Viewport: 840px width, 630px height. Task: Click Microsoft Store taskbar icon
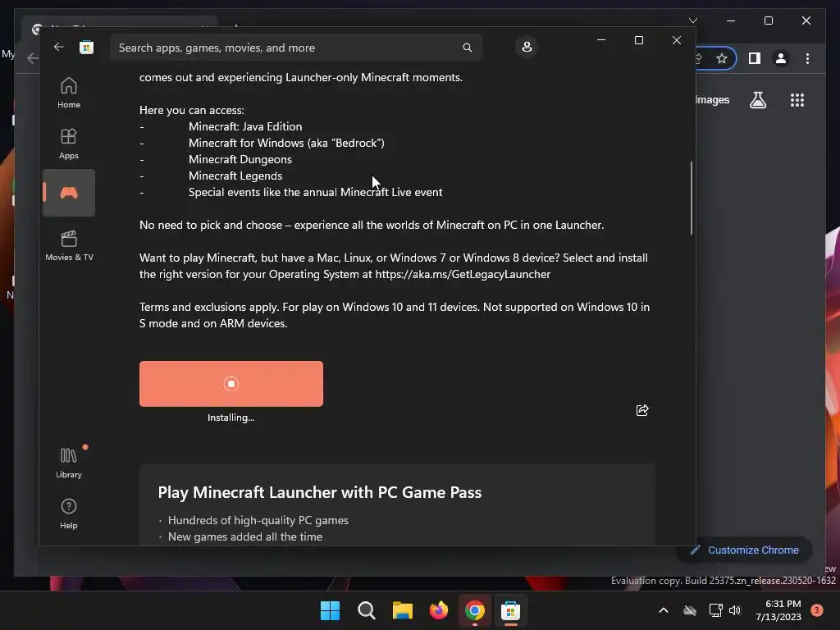tap(510, 610)
